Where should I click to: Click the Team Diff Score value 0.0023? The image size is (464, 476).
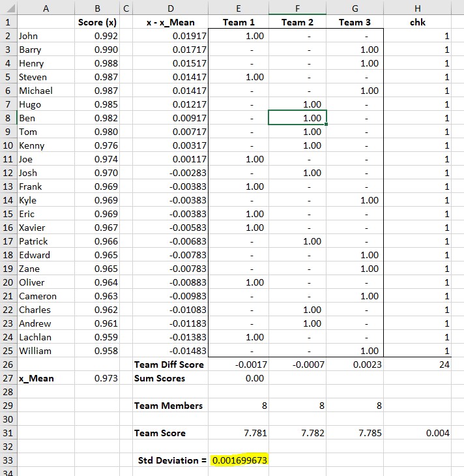[x=355, y=364]
